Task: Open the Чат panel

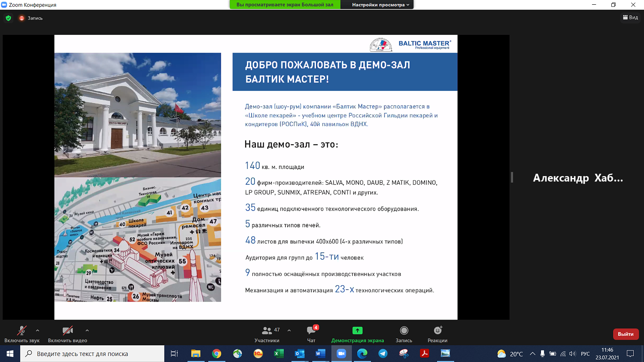Action: [x=311, y=334]
